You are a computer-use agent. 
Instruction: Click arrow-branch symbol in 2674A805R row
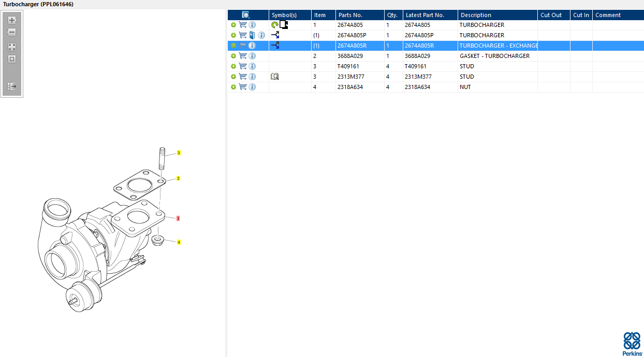pos(275,46)
